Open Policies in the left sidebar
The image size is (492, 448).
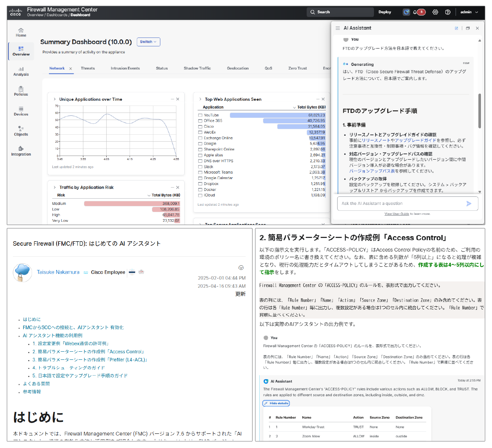tap(21, 91)
